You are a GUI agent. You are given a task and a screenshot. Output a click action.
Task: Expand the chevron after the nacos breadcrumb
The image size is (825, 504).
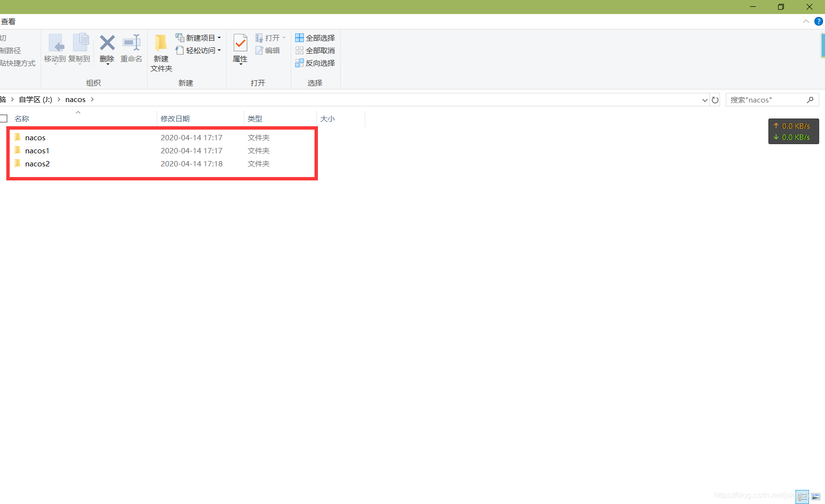[x=92, y=99]
